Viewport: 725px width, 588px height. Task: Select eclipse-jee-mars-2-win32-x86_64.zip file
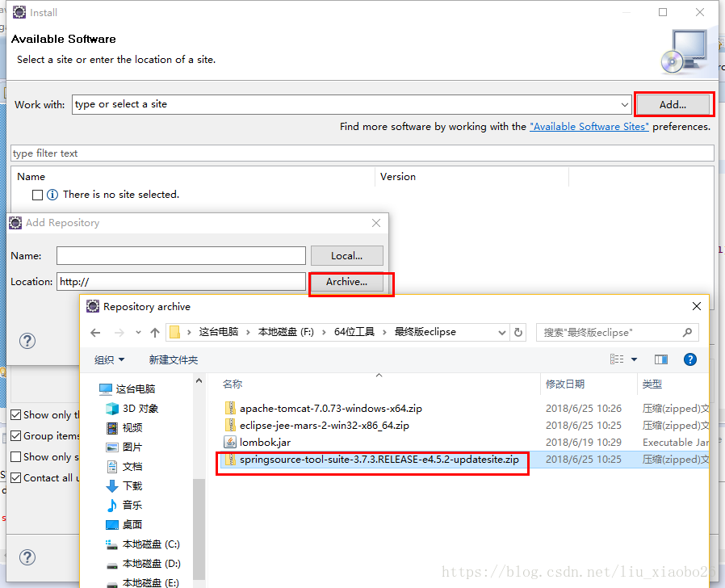point(324,425)
